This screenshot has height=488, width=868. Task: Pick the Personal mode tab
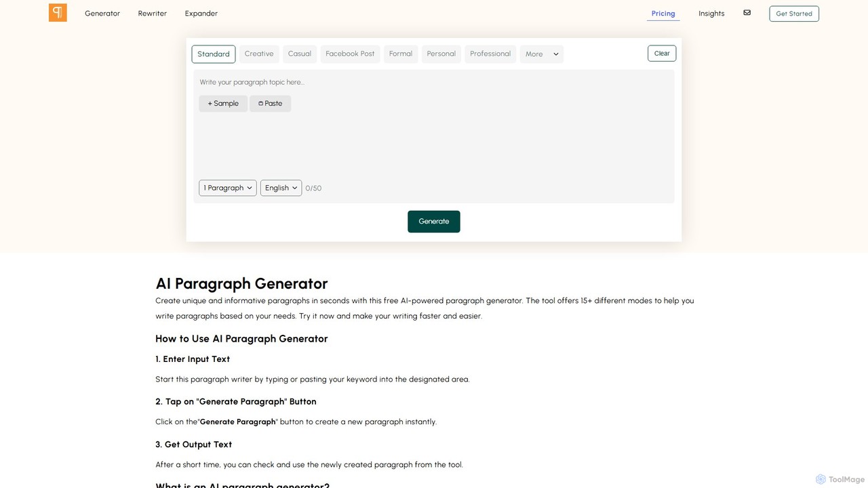pyautogui.click(x=441, y=54)
